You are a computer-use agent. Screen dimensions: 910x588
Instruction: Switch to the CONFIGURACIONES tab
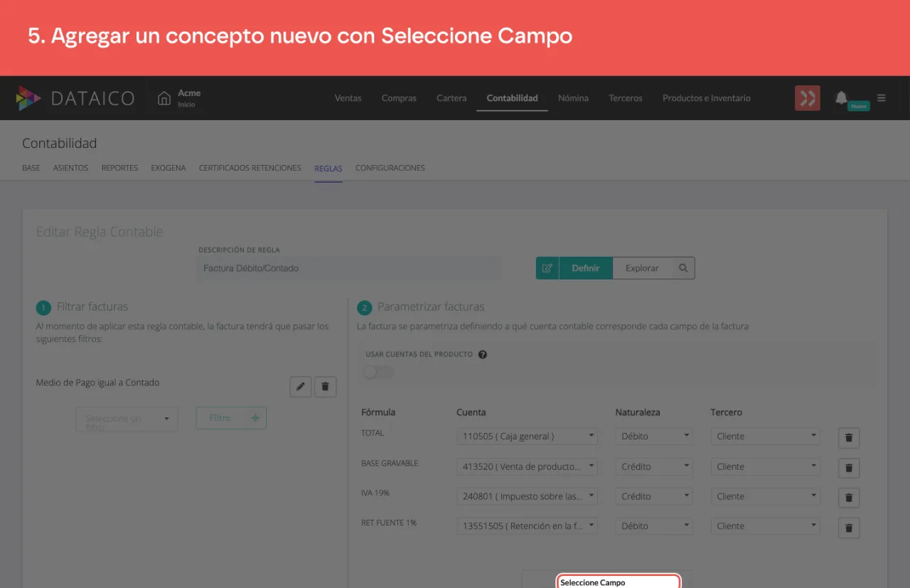point(390,168)
